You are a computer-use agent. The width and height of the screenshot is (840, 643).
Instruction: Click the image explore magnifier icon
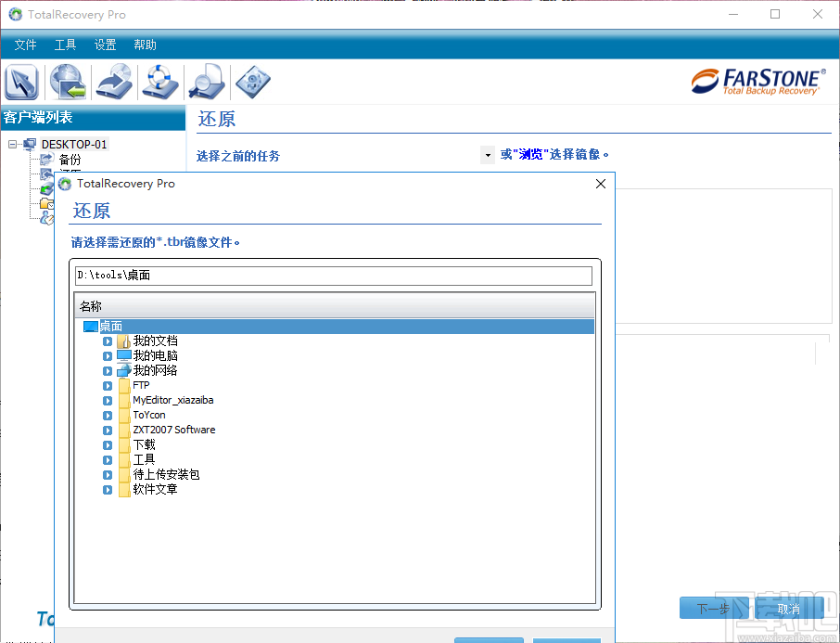pyautogui.click(x=206, y=82)
